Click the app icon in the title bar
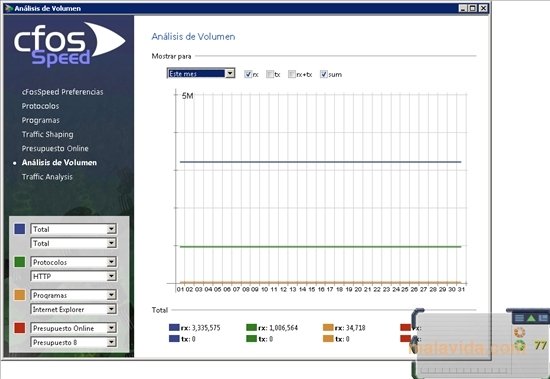550x379 pixels. click(x=9, y=8)
